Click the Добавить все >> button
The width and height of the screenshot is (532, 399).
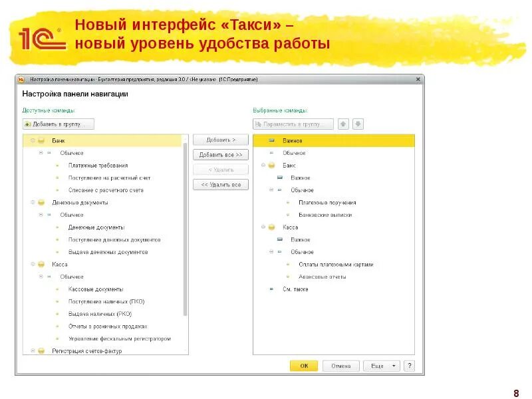coord(221,155)
